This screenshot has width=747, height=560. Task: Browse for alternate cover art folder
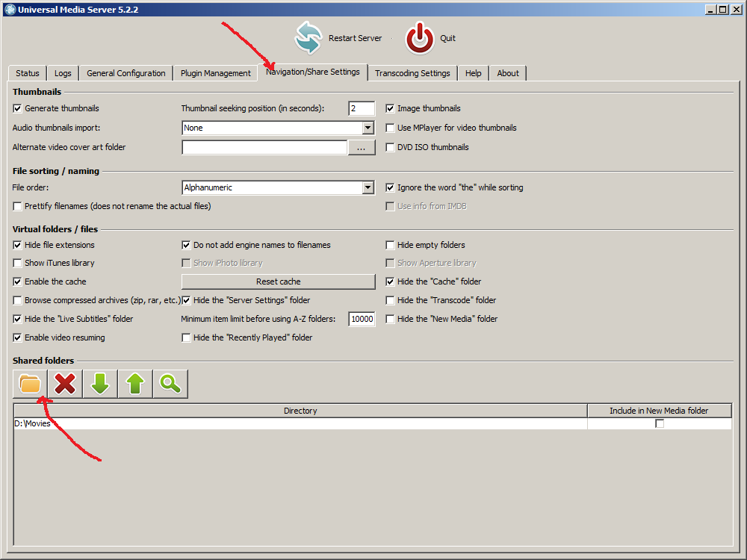coord(362,148)
